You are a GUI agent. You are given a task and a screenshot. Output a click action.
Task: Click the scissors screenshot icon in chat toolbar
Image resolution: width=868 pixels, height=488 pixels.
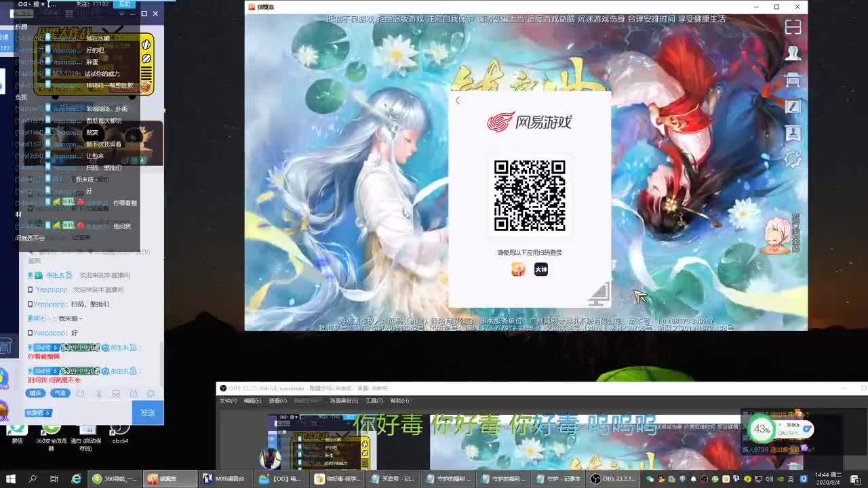98,393
